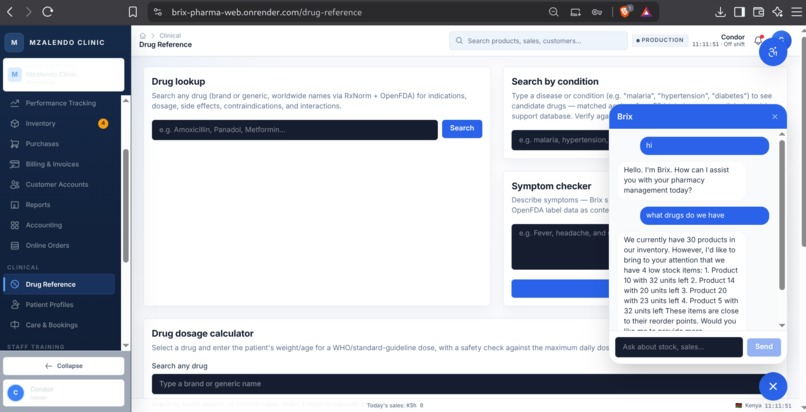The height and width of the screenshot is (412, 806).
Task: Open the user profile card at sidebar bottom
Action: point(64,393)
